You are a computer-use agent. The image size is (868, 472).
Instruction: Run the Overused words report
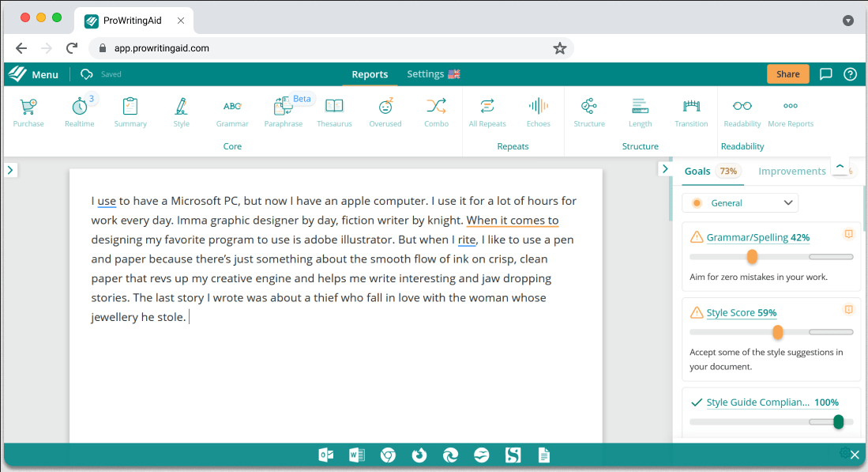tap(385, 112)
